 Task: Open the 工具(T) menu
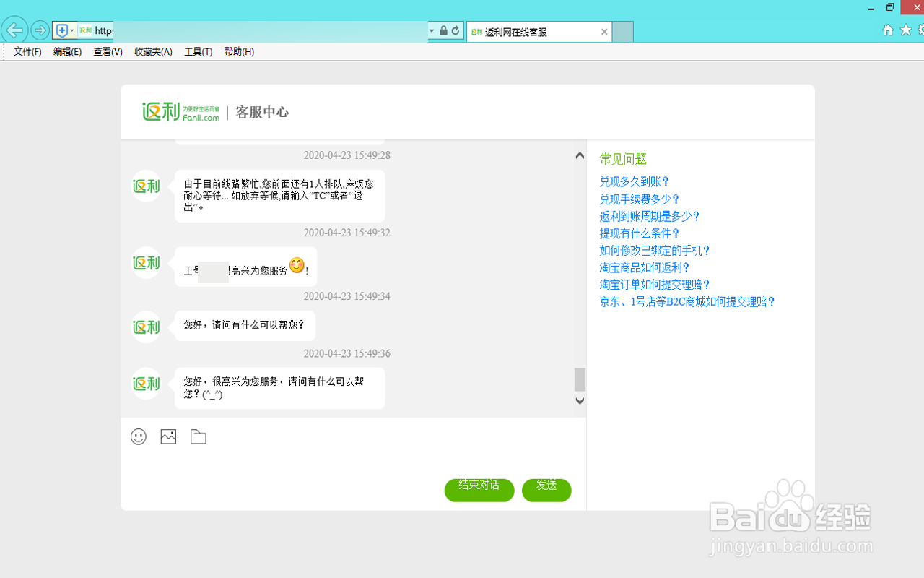click(x=198, y=51)
